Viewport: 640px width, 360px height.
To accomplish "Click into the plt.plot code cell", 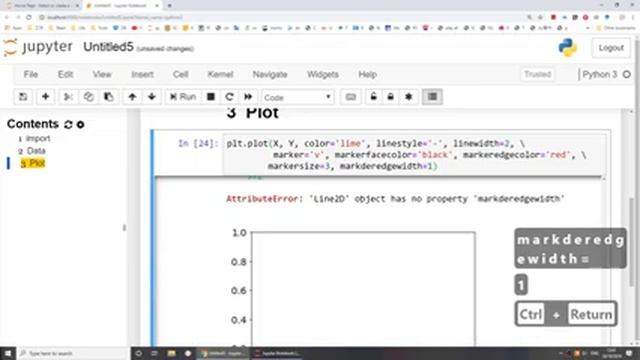I will [414, 155].
